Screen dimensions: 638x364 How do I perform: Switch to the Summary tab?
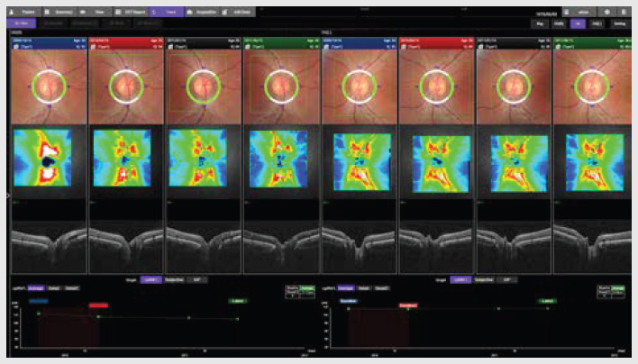[x=60, y=11]
